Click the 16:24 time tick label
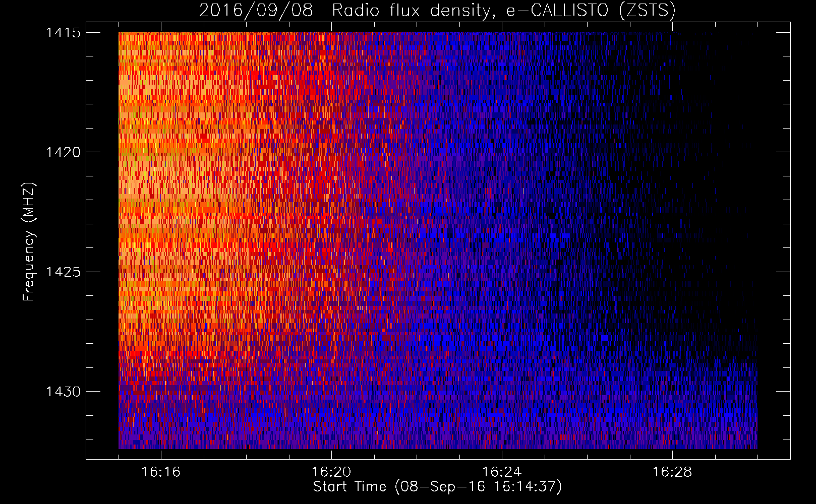The image size is (816, 504). (502, 472)
